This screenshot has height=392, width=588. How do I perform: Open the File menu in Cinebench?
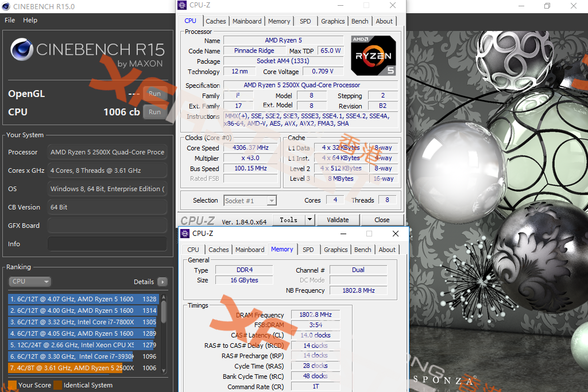(9, 20)
